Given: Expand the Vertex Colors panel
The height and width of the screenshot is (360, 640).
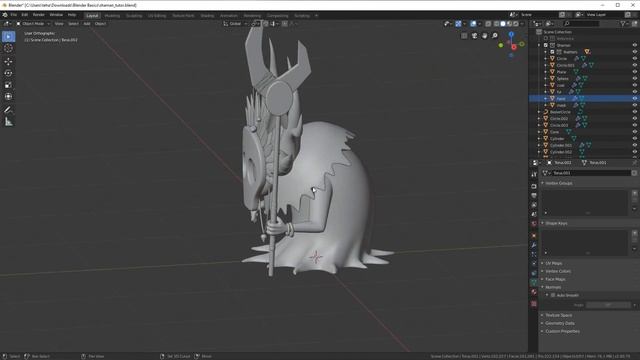Looking at the screenshot, I should click(558, 271).
